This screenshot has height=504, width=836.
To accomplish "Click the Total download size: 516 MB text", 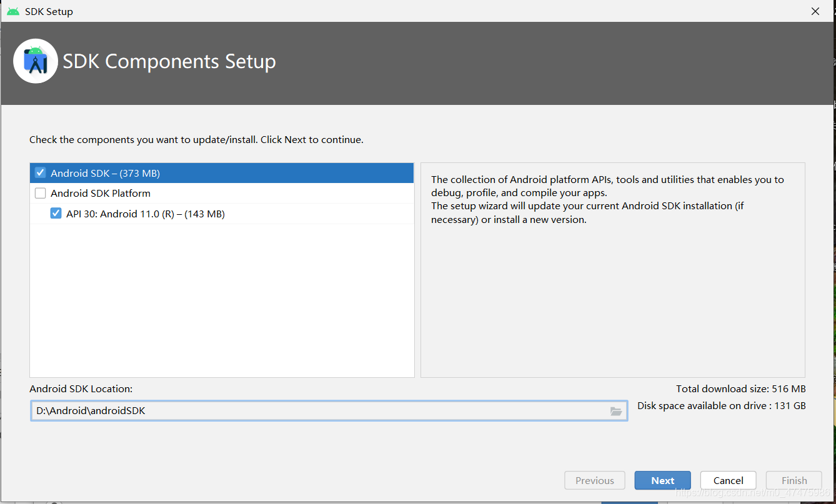I will pos(740,388).
